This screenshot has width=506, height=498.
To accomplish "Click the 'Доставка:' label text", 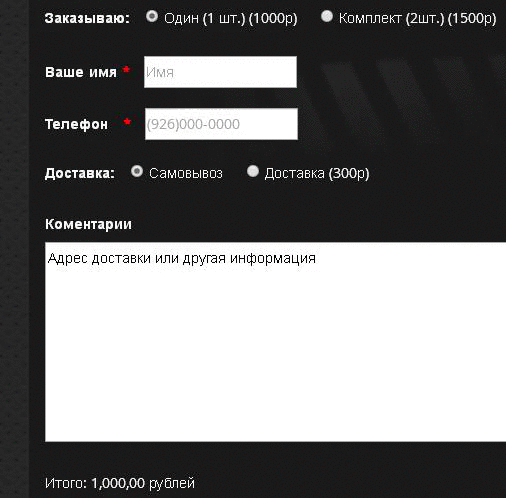I will [x=80, y=173].
